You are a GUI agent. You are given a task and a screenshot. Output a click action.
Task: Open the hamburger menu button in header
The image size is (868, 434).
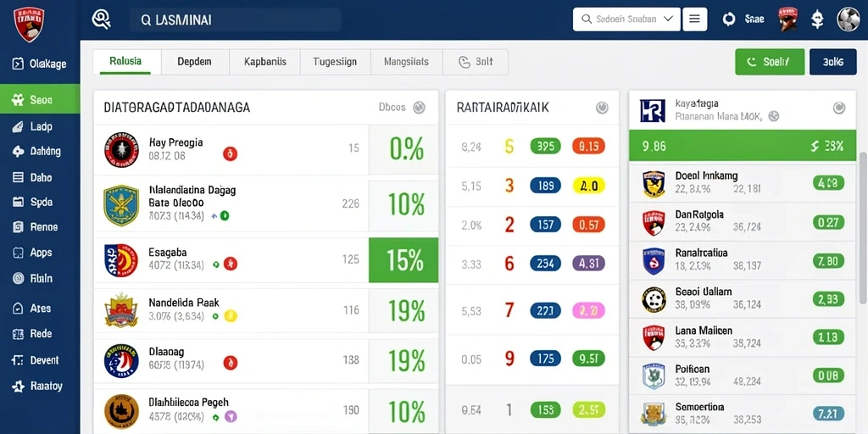tap(695, 19)
